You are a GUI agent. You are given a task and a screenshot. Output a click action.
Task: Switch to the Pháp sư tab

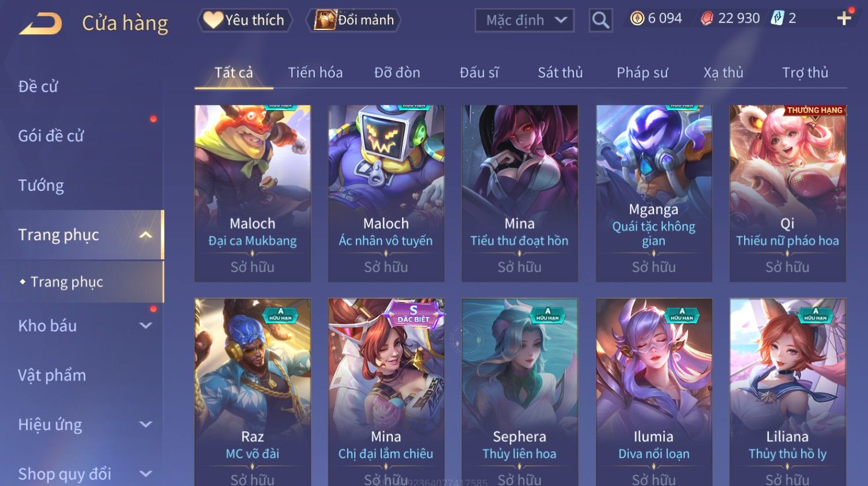point(642,73)
